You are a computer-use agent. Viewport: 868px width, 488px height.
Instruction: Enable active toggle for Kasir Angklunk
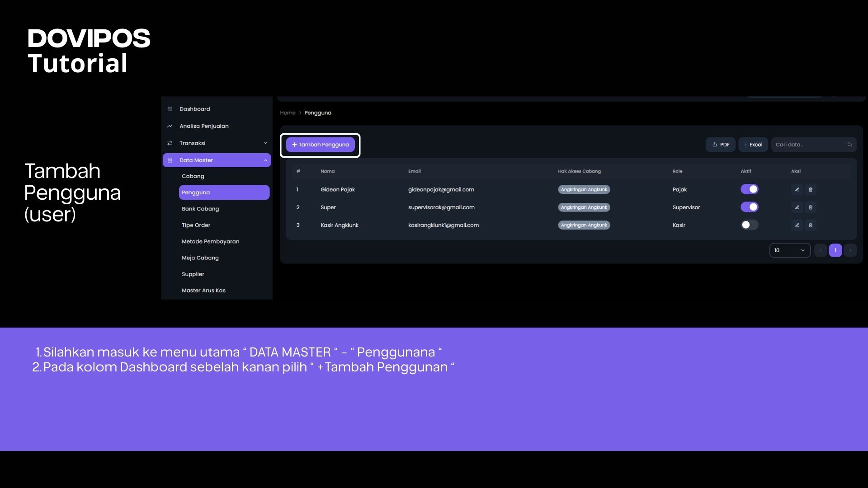click(x=749, y=225)
